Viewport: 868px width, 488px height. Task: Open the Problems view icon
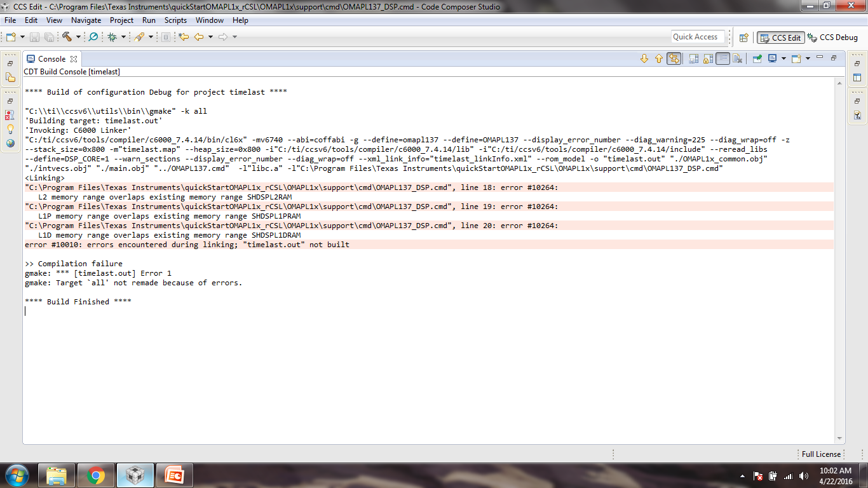click(10, 115)
